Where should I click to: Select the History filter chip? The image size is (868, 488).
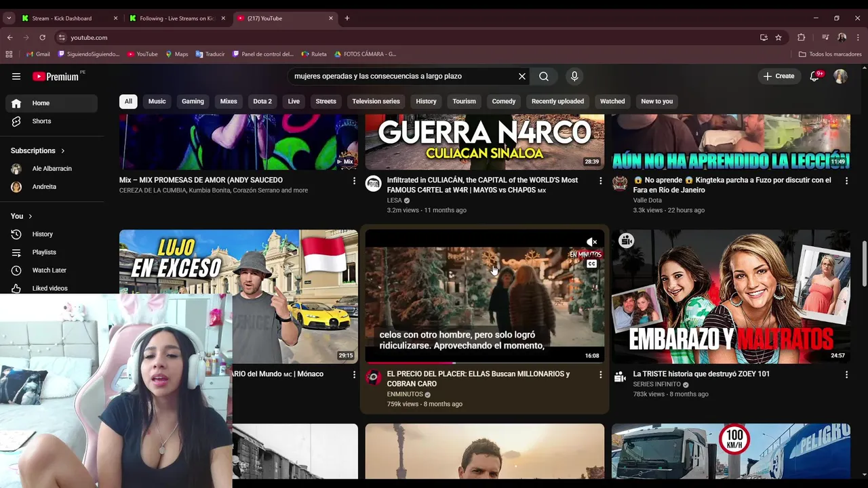(426, 102)
